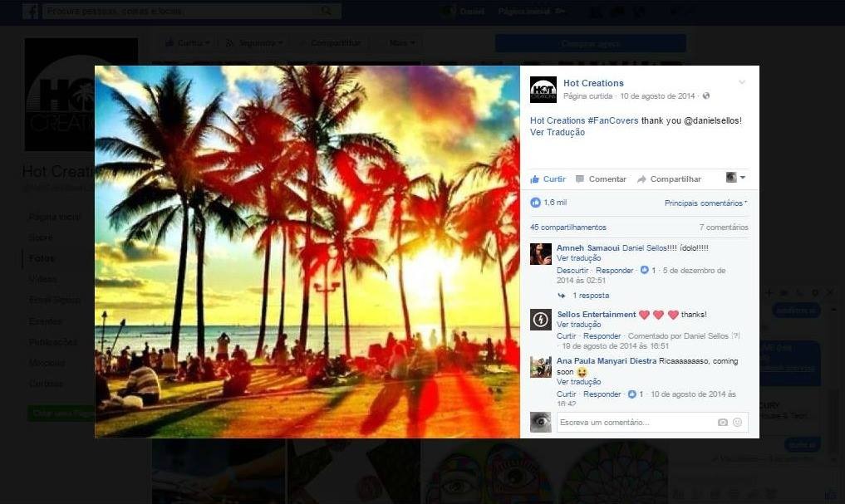Click the #FanCovers hashtag link
This screenshot has height=504, width=845.
point(613,121)
